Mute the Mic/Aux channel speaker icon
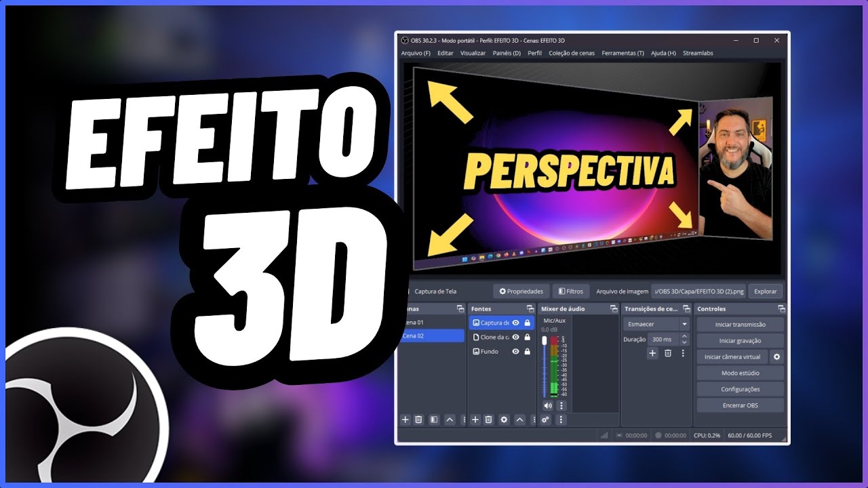Screen dimensions: 868x488 (x=548, y=405)
